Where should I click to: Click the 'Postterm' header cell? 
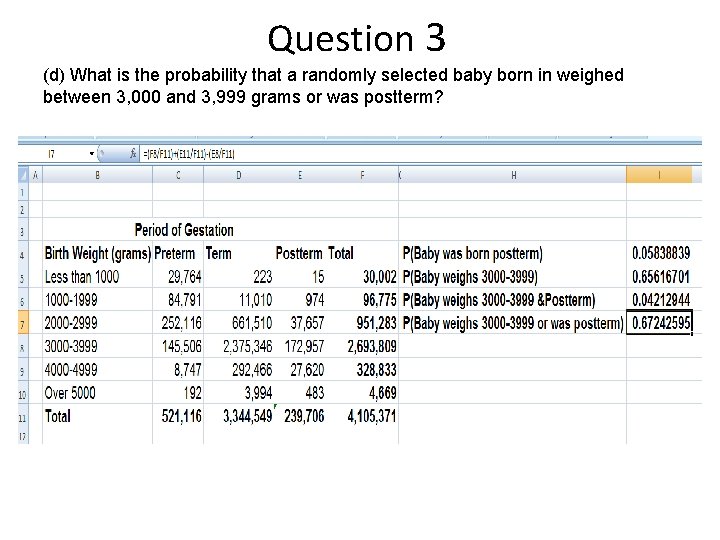point(299,253)
